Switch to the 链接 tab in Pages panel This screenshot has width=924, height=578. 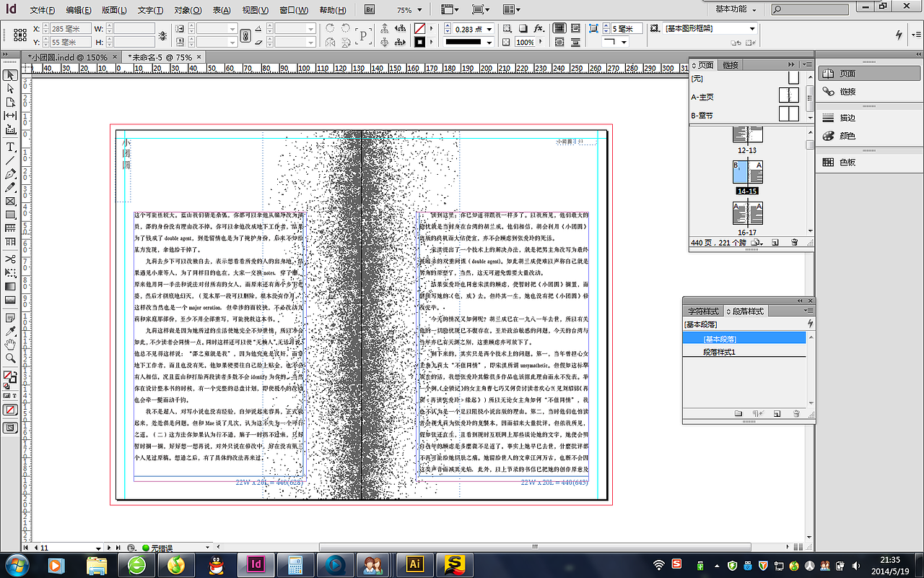730,65
